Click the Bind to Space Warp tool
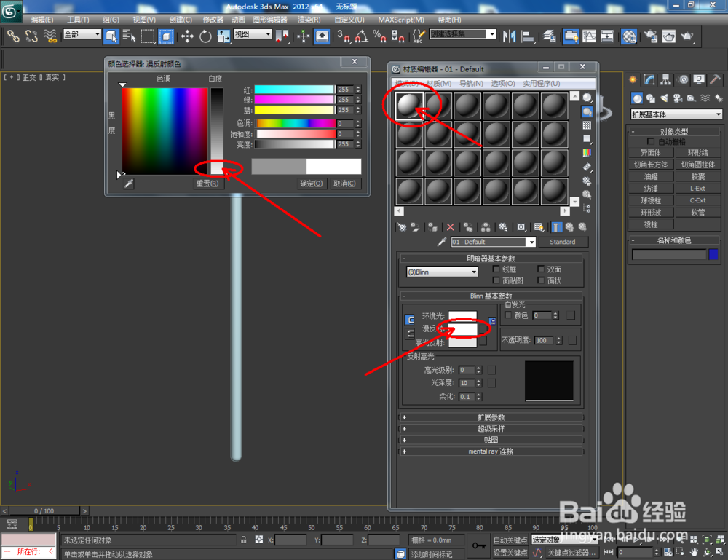This screenshot has height=560, width=728. click(50, 36)
